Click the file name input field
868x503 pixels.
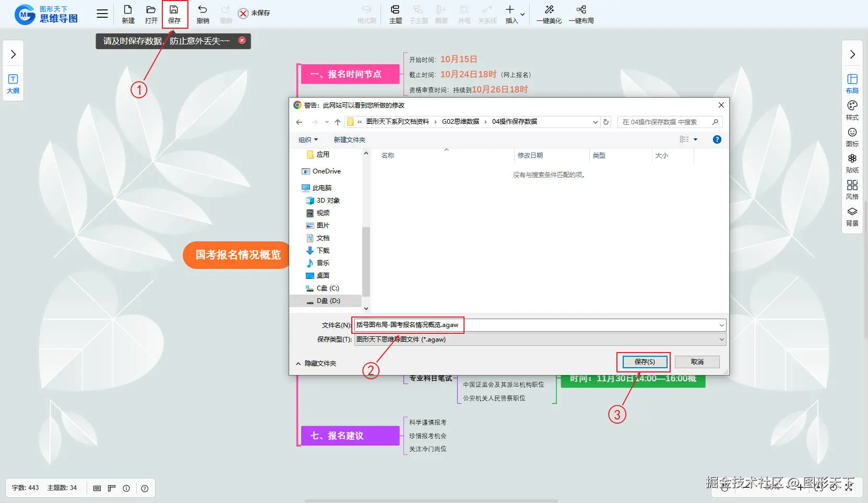(540, 325)
